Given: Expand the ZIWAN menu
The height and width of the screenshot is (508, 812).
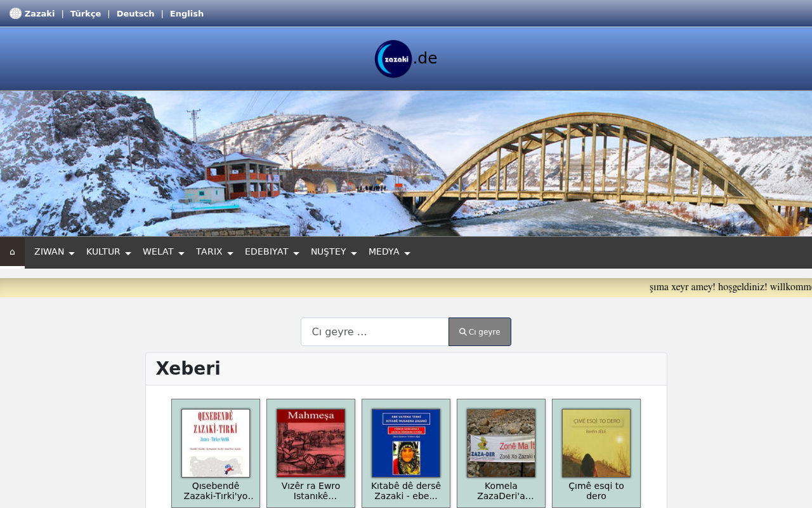Looking at the screenshot, I should 55,252.
